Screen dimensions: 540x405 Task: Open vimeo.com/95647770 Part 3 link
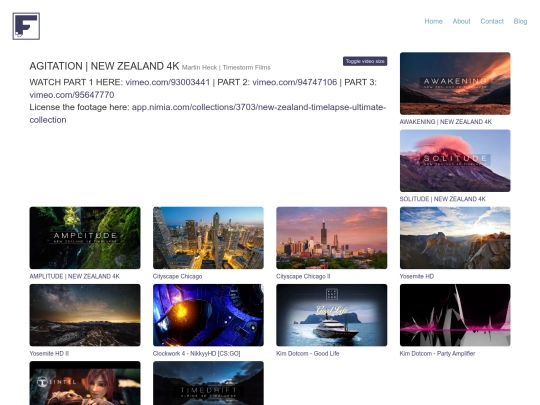(x=72, y=95)
